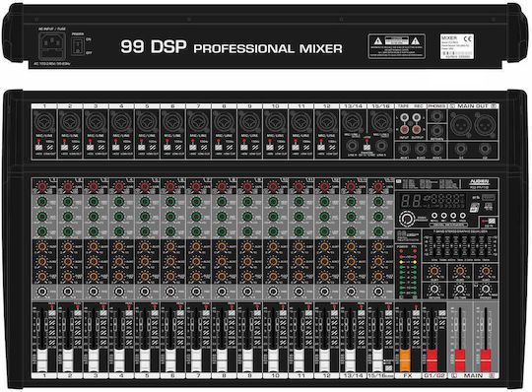Click channel 10 mute button above fader
Image resolution: width=532 pixels, height=392 pixels.
(x=283, y=313)
